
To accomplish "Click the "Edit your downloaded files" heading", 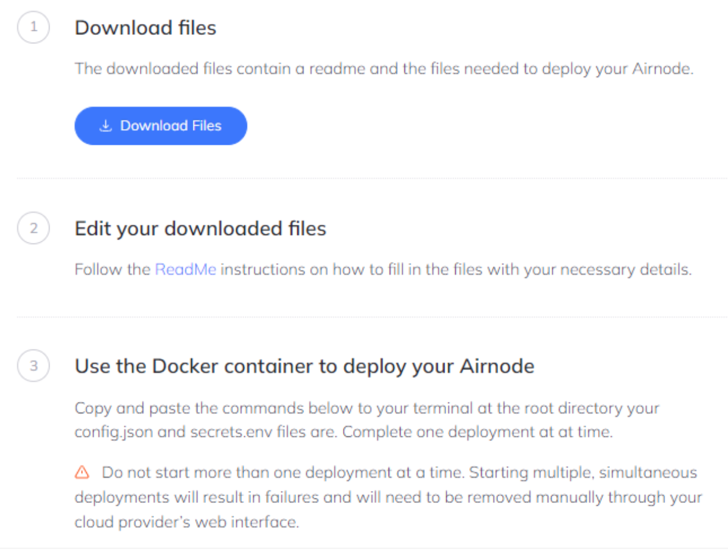I will [200, 229].
